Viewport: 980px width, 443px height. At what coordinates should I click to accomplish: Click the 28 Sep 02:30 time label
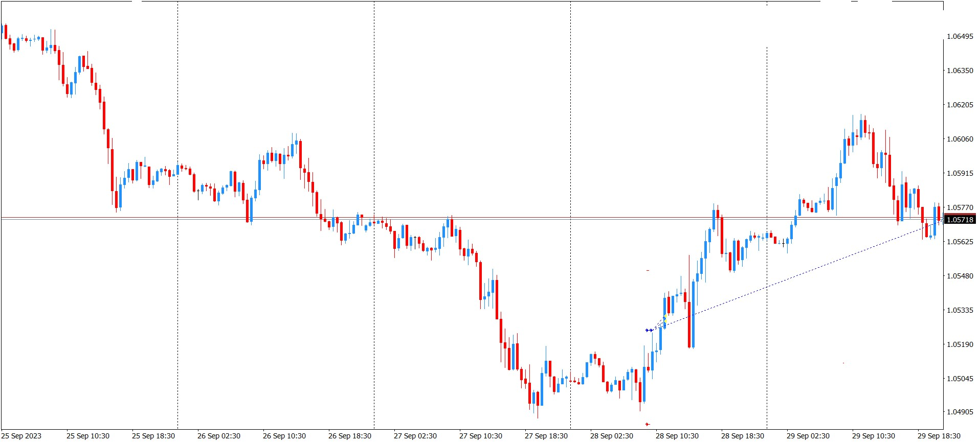(x=612, y=436)
